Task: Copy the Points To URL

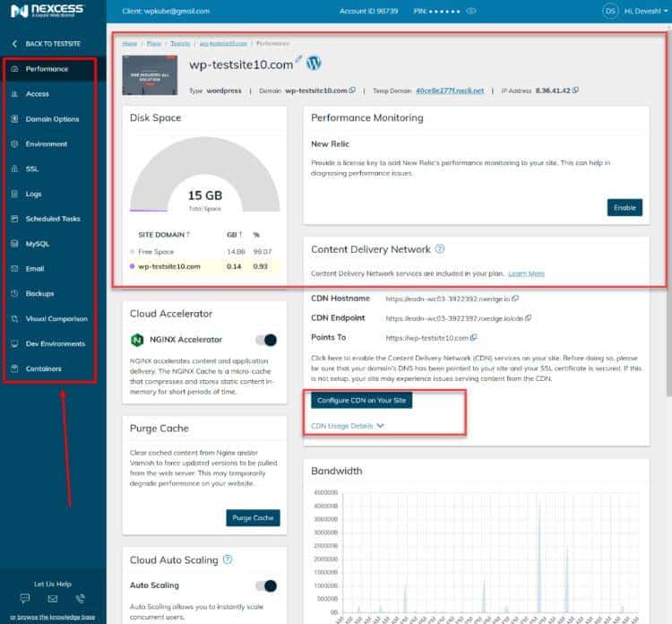Action: (474, 337)
